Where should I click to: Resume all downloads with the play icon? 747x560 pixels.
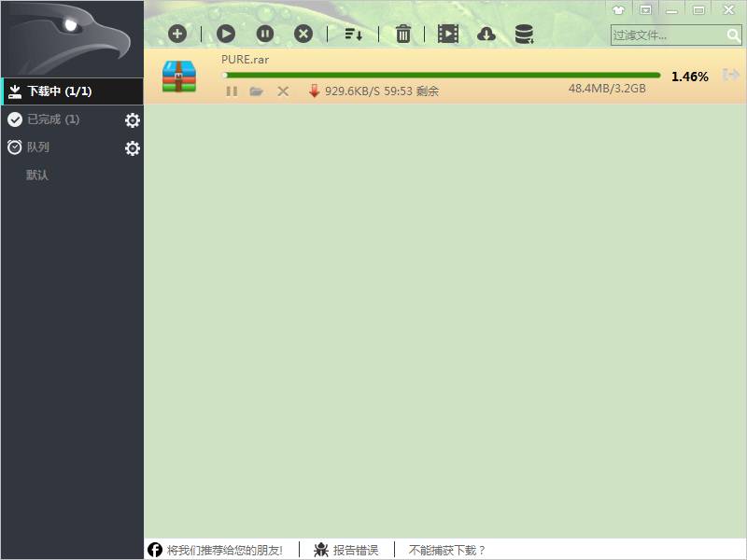pyautogui.click(x=226, y=33)
